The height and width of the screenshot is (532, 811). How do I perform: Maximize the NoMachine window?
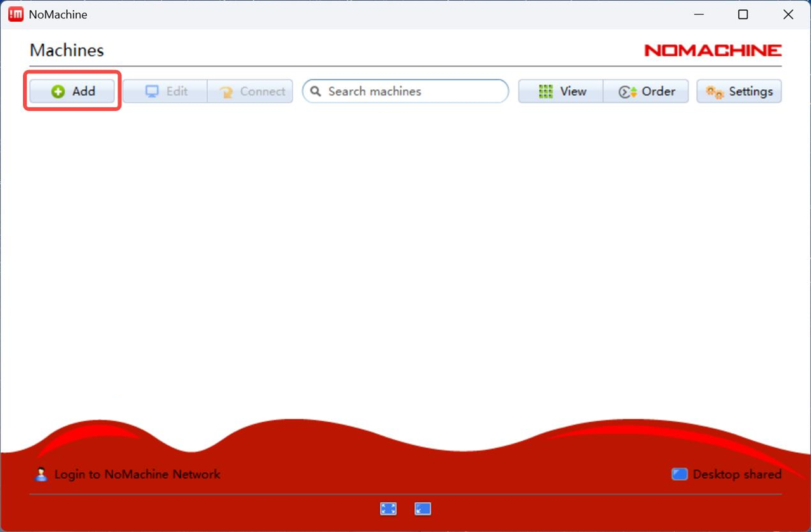point(743,14)
